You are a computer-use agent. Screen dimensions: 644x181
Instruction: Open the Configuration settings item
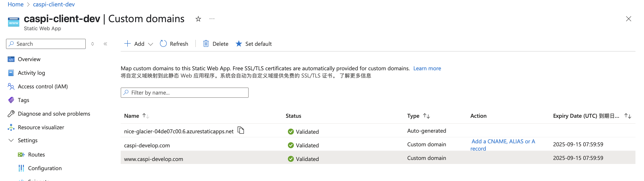pyautogui.click(x=45, y=168)
